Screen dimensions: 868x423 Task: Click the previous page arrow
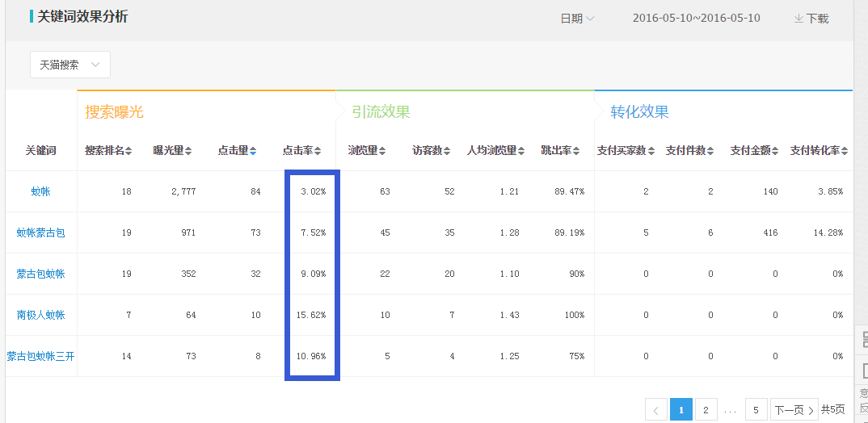[x=655, y=410]
